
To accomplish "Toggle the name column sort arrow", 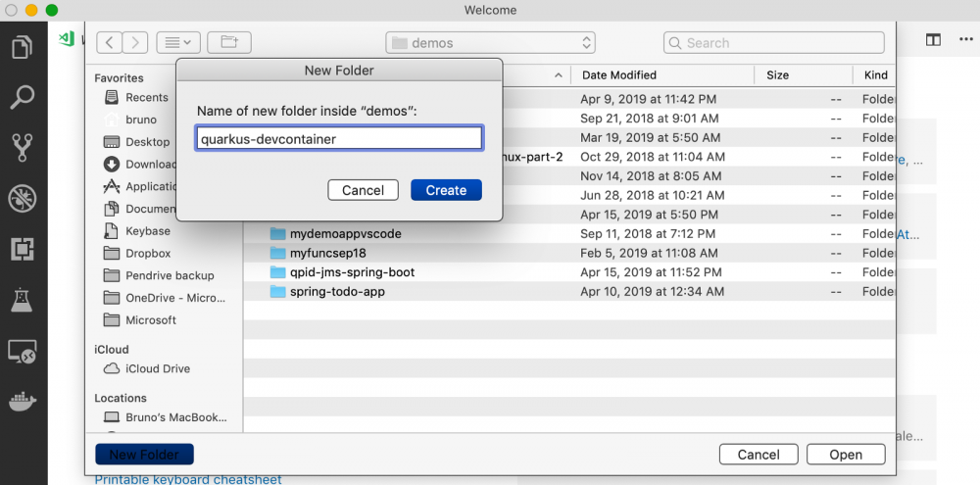I will pyautogui.click(x=559, y=75).
